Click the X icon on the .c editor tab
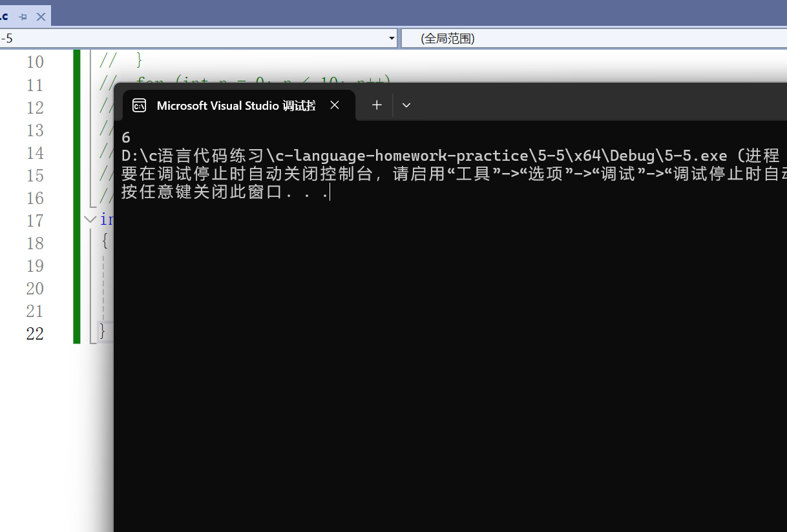This screenshot has height=532, width=787. coord(41,16)
